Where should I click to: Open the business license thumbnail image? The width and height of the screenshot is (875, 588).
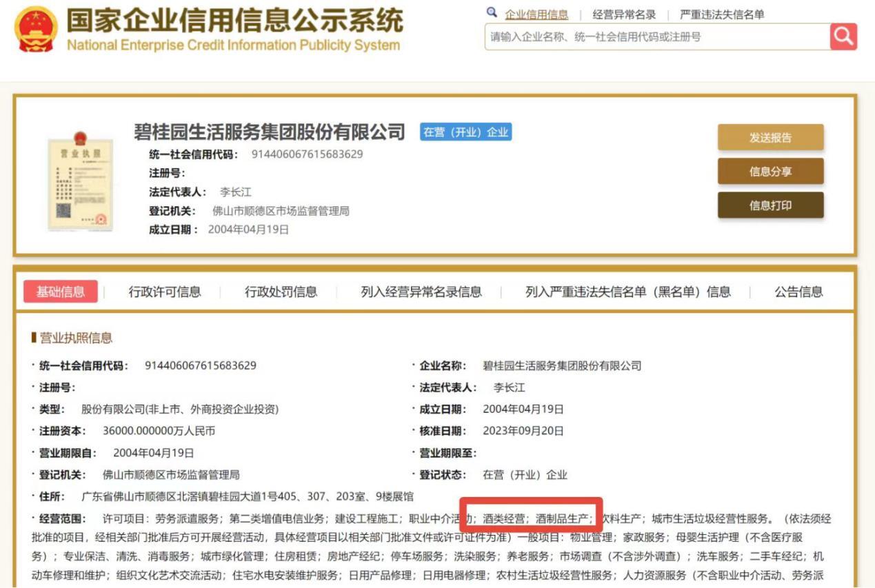[x=80, y=181]
